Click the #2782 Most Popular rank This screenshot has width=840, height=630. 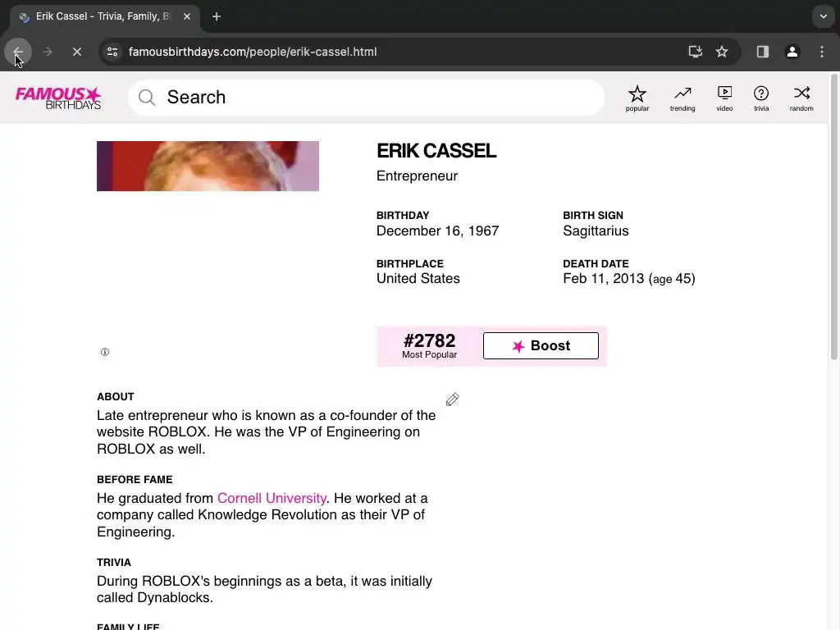point(429,345)
